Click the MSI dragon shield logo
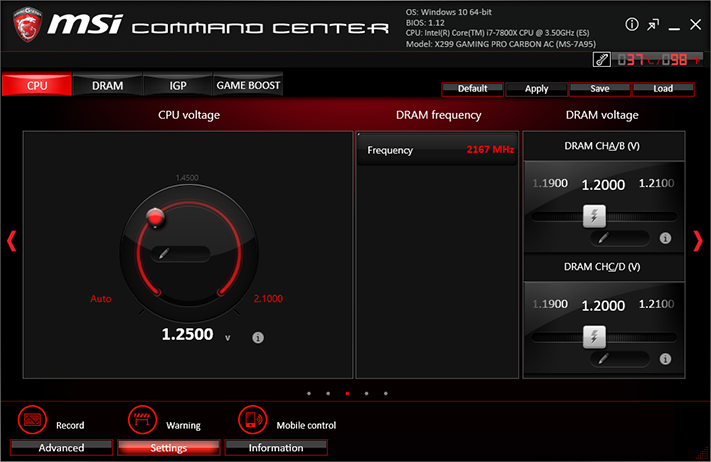 [28, 25]
